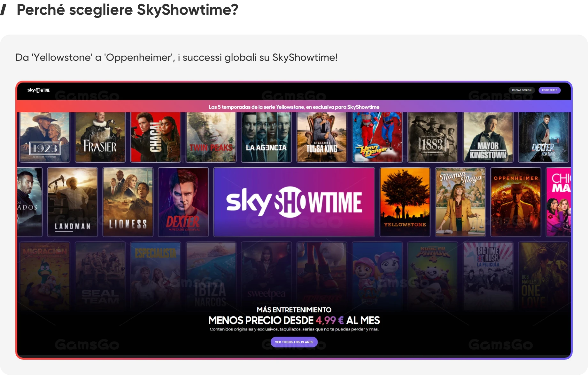Open the Kung Fu Panda 4 poster
This screenshot has height=375, width=588.
[x=433, y=276]
